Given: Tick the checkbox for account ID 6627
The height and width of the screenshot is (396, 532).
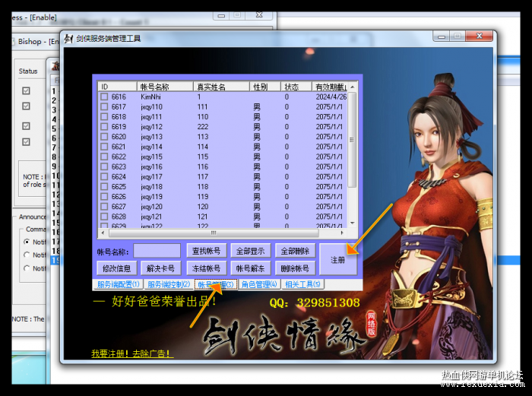Looking at the screenshot, I should tap(104, 207).
